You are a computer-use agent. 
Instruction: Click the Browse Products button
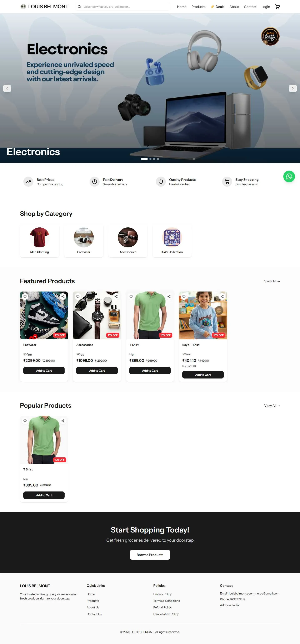(150, 555)
